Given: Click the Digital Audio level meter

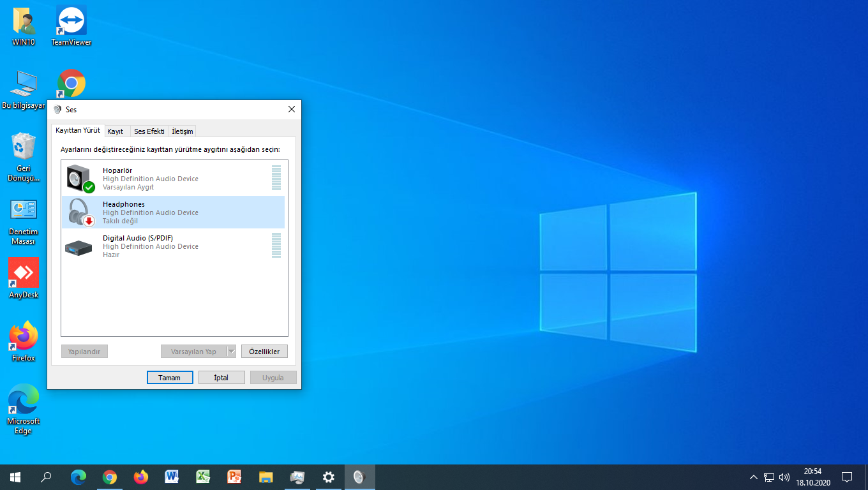Looking at the screenshot, I should (276, 246).
